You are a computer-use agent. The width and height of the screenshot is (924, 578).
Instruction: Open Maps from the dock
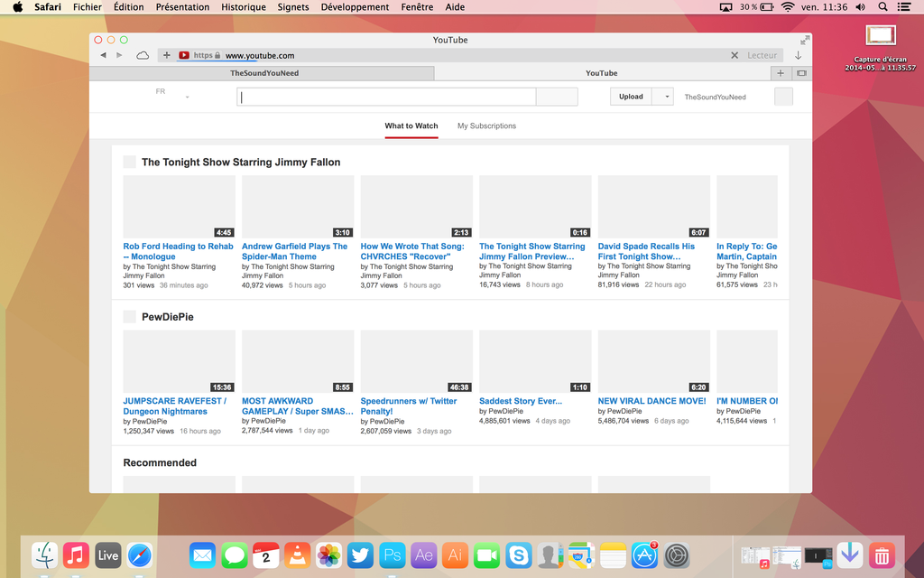coord(582,555)
